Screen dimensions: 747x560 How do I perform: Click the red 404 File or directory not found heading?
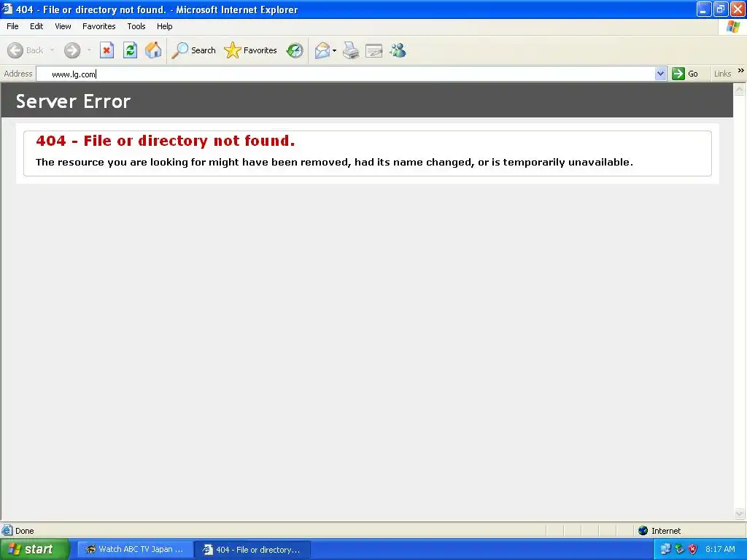point(166,141)
